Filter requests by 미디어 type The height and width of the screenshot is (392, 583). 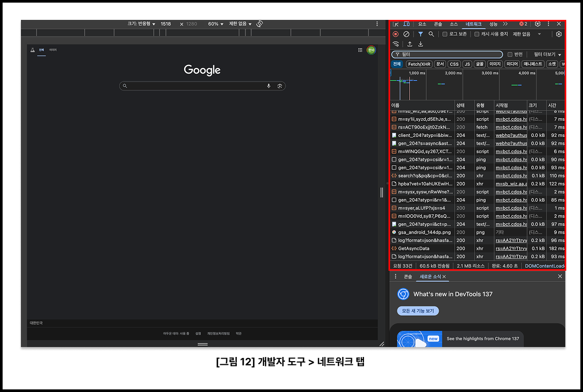tap(512, 64)
